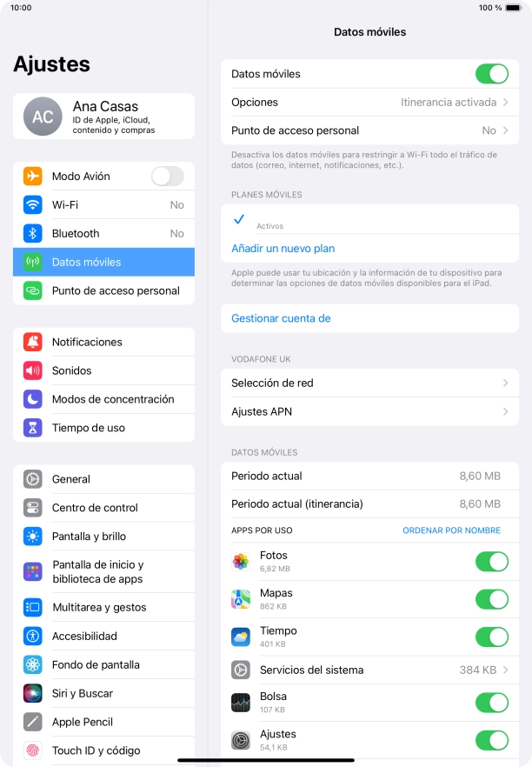Select the Notificaciones bell icon
532x767 pixels.
click(33, 342)
